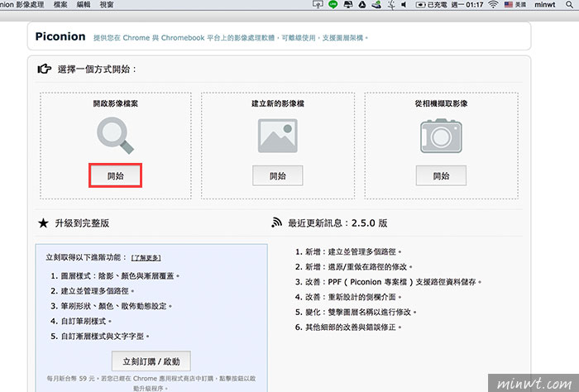Click the star icon beside 升級到完整版
Viewport: 579px width, 392px height.
tap(43, 223)
